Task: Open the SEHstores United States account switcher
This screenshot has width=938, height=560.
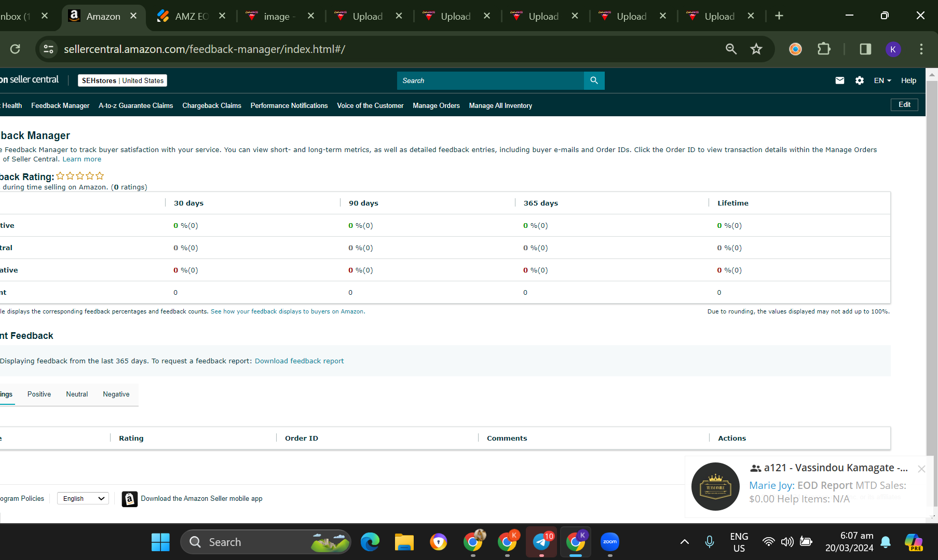Action: pos(123,80)
